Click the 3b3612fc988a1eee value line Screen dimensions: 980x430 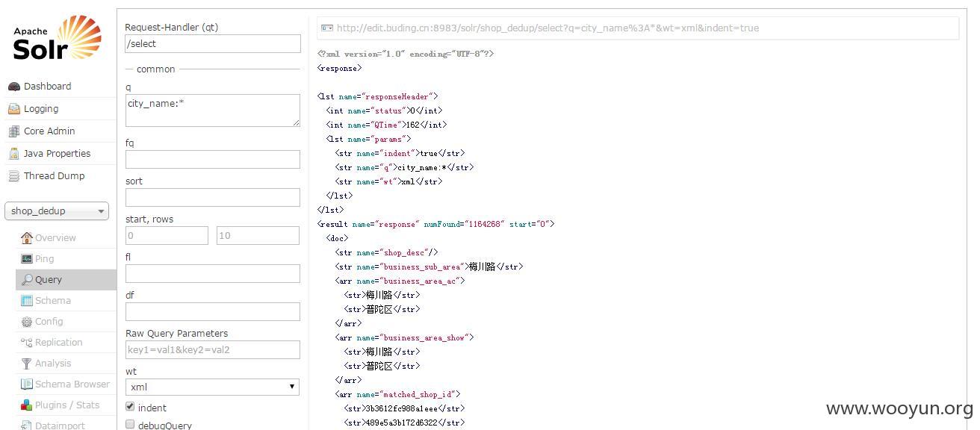click(404, 408)
